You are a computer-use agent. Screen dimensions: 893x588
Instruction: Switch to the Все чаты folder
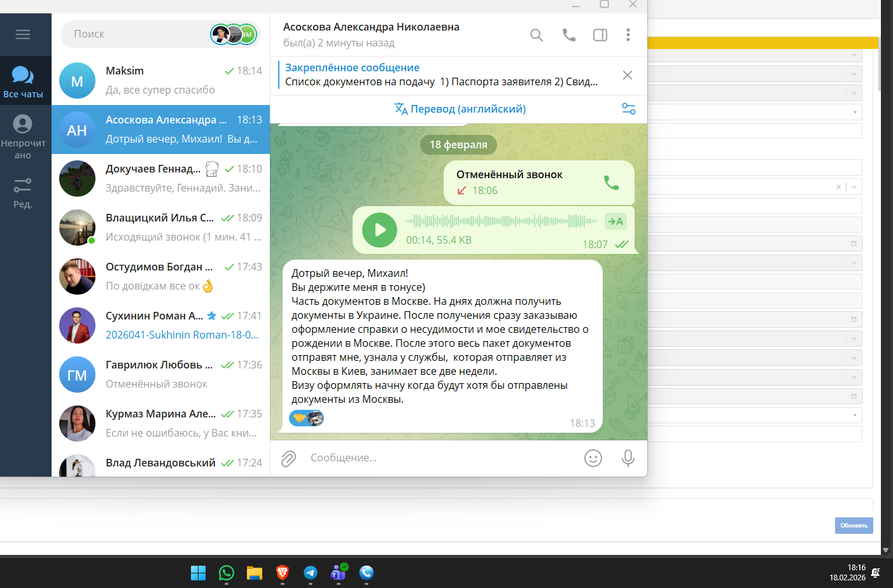pos(23,81)
